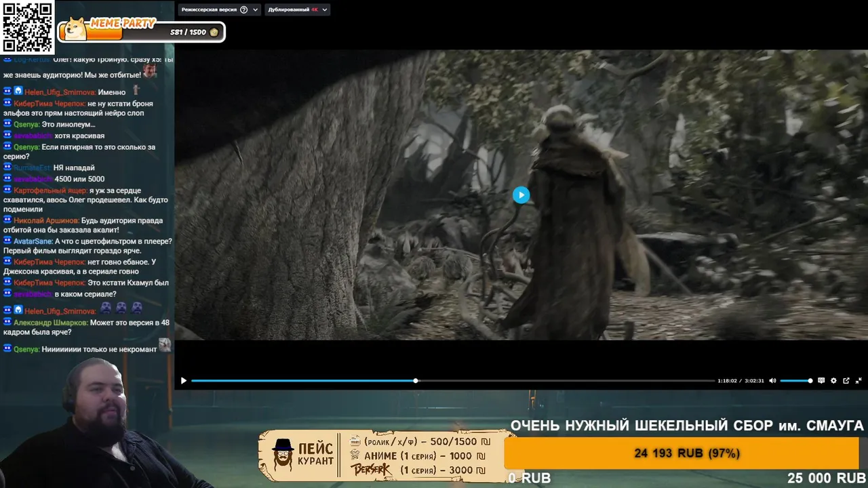This screenshot has width=868, height=488.
Task: Click the 1:18:02 / 3:02:31 time readout
Action: (741, 381)
